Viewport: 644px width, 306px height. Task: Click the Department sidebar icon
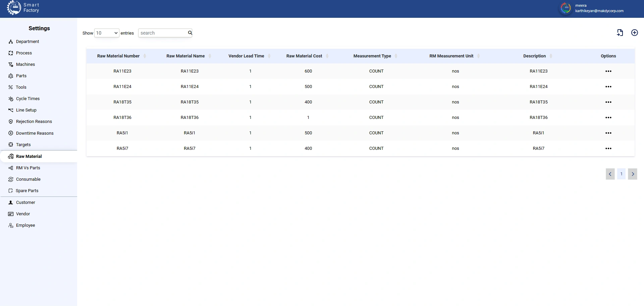coord(11,42)
